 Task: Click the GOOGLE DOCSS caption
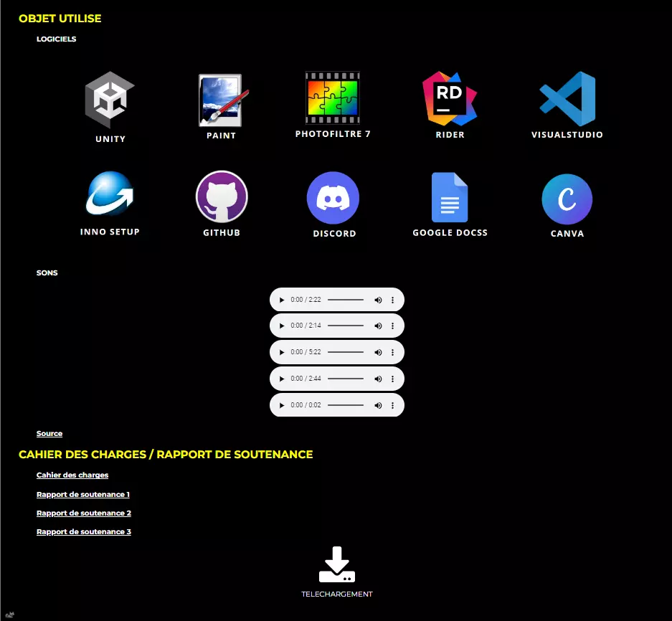pyautogui.click(x=450, y=233)
